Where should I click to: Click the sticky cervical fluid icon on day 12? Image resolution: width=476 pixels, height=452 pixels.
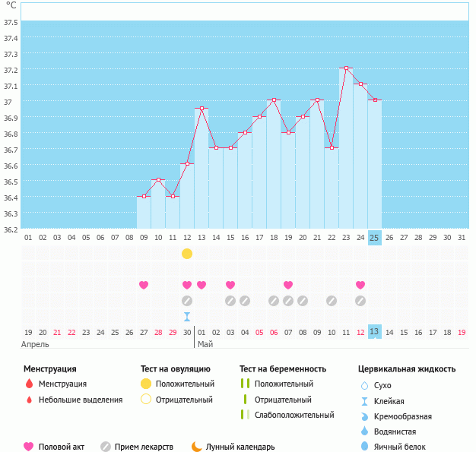tap(187, 316)
